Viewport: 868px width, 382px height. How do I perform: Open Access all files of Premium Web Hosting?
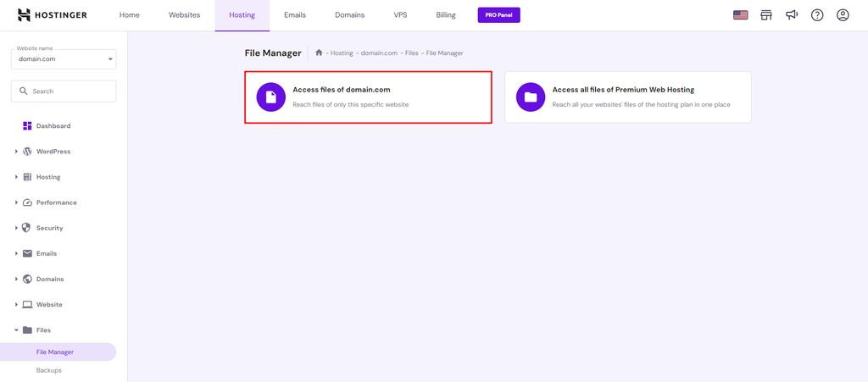click(x=628, y=97)
